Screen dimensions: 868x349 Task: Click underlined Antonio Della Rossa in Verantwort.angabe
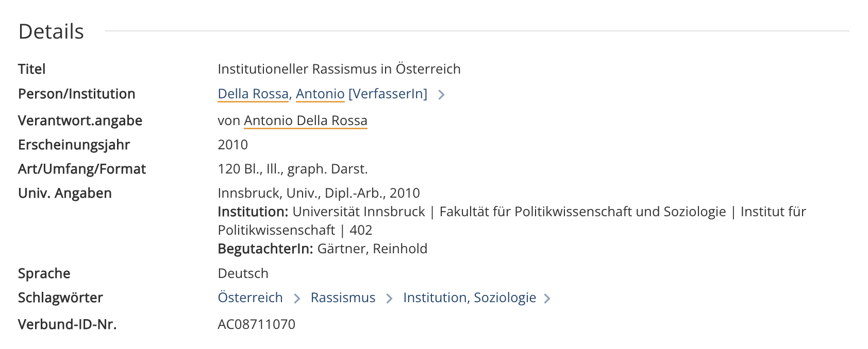pyautogui.click(x=306, y=120)
